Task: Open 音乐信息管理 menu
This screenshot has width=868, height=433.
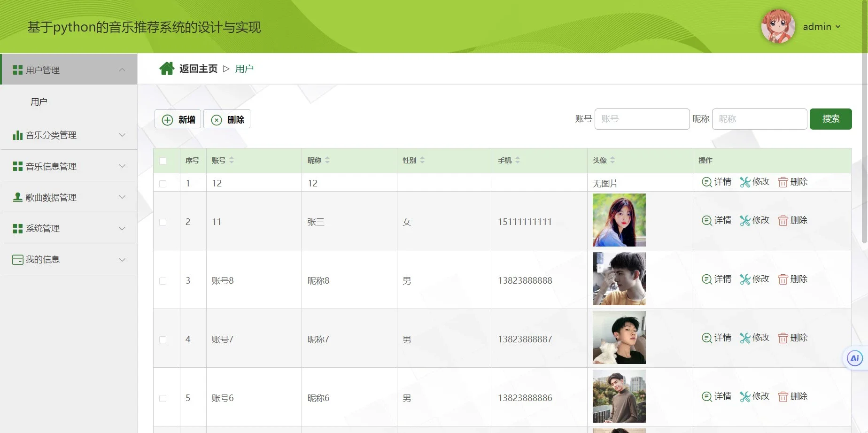Action: pos(69,166)
